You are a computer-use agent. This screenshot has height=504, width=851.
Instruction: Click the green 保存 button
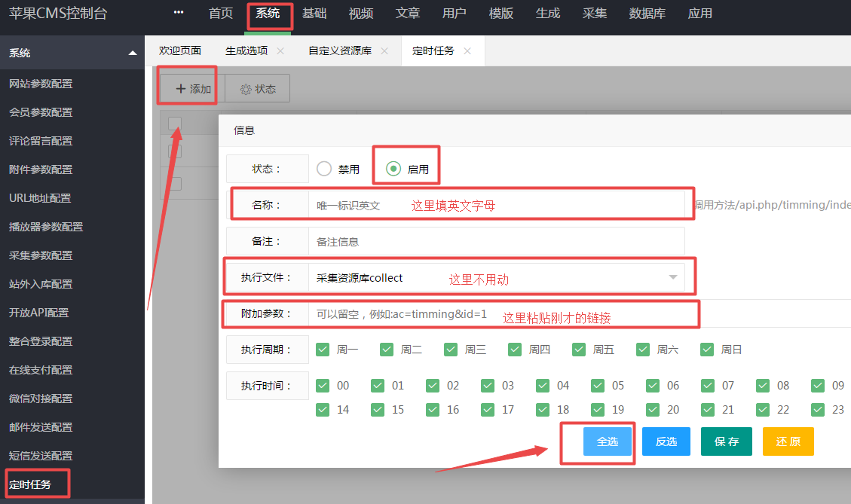pos(727,441)
